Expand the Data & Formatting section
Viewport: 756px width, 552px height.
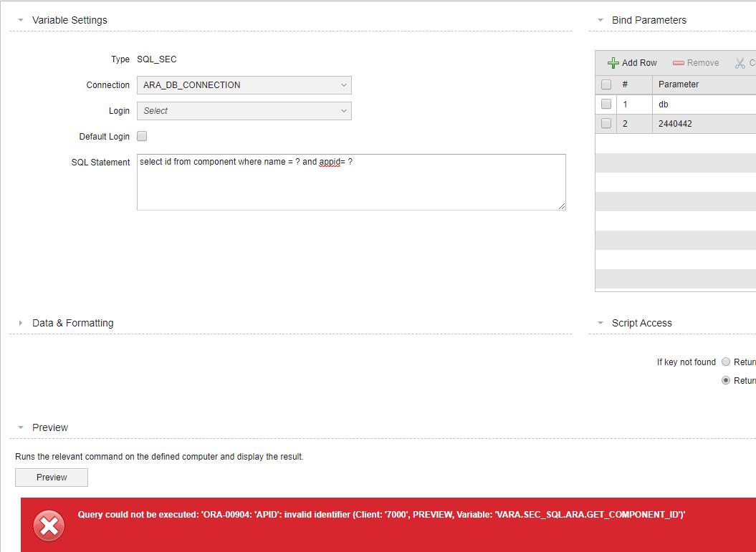point(19,323)
